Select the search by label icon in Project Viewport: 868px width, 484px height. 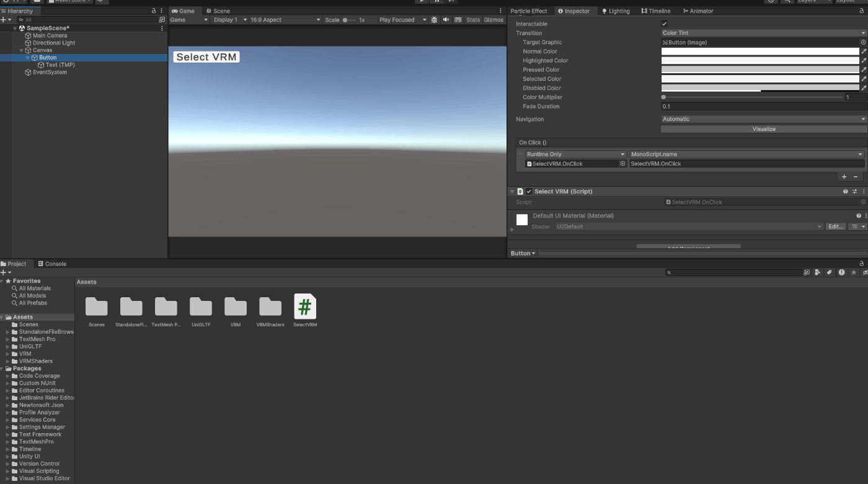coord(829,272)
